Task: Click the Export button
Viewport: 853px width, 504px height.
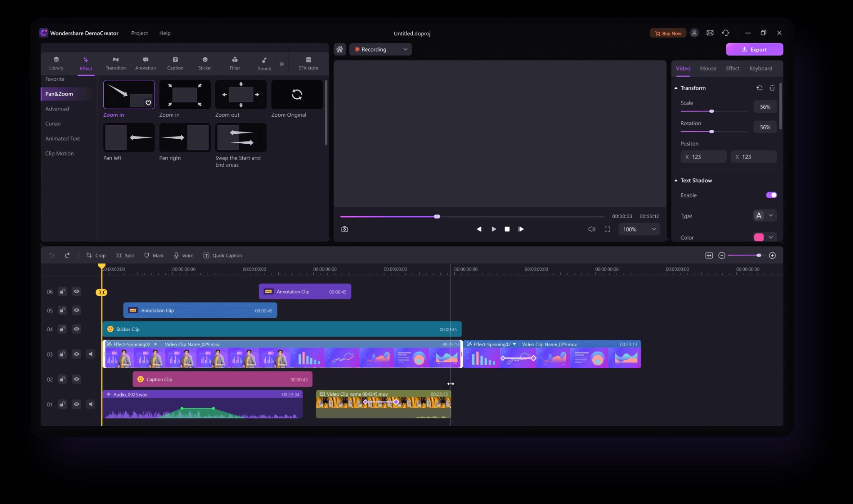Action: click(x=754, y=49)
